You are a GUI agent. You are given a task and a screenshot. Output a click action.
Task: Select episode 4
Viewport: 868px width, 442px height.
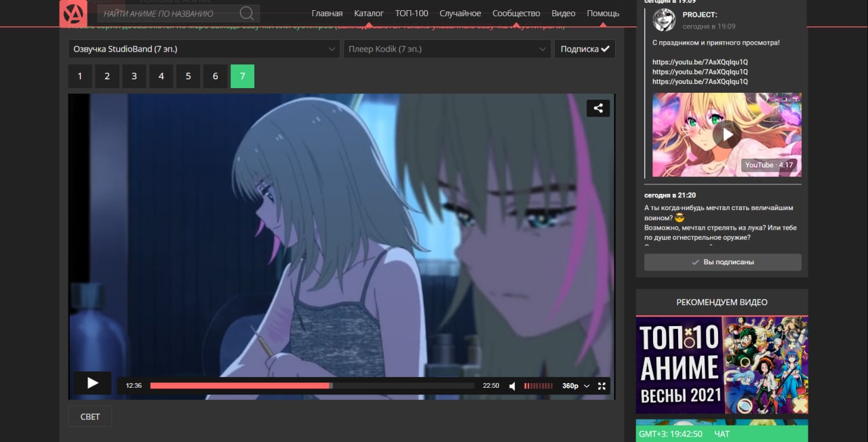(x=161, y=76)
